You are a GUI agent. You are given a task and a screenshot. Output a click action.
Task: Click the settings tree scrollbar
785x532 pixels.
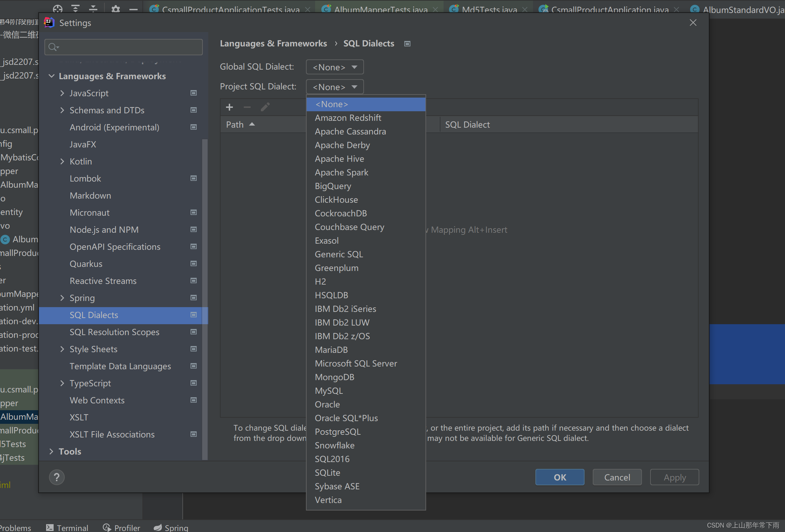pos(205,239)
